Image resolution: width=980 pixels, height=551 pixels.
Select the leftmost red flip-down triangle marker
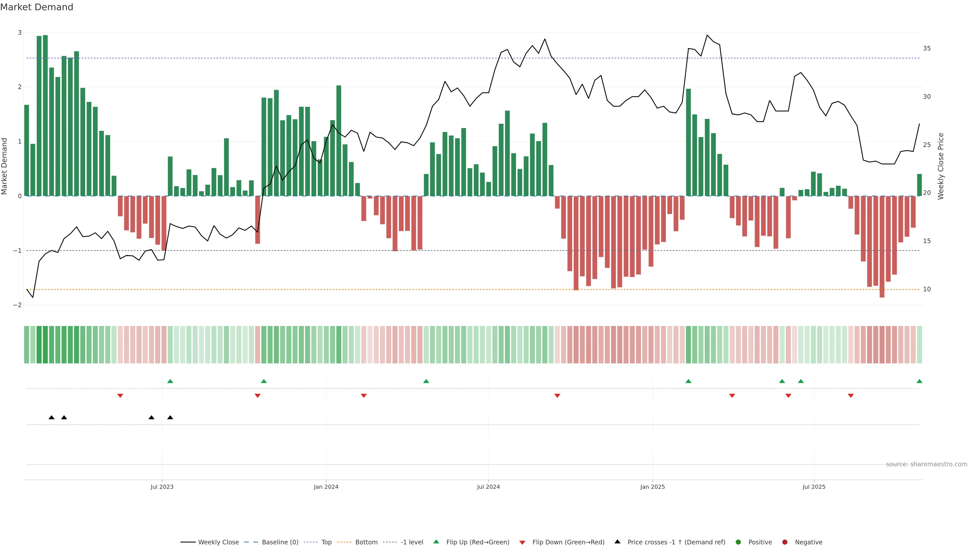pos(120,396)
